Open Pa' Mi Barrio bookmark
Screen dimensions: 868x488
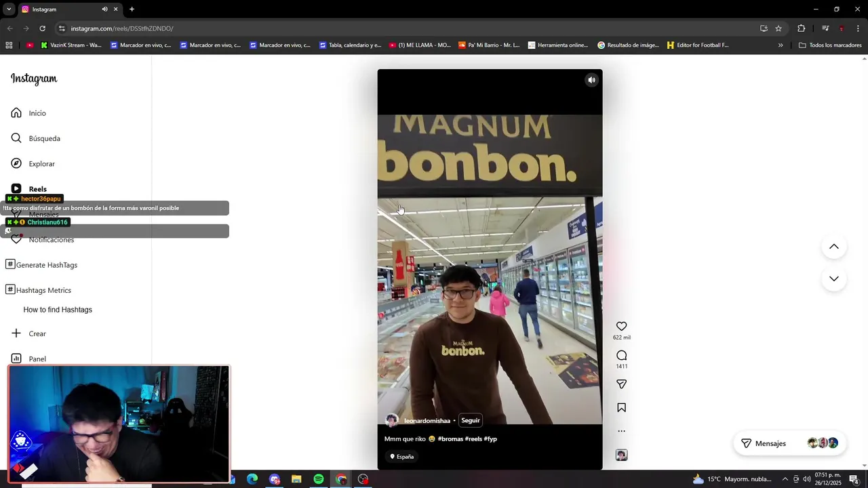489,45
